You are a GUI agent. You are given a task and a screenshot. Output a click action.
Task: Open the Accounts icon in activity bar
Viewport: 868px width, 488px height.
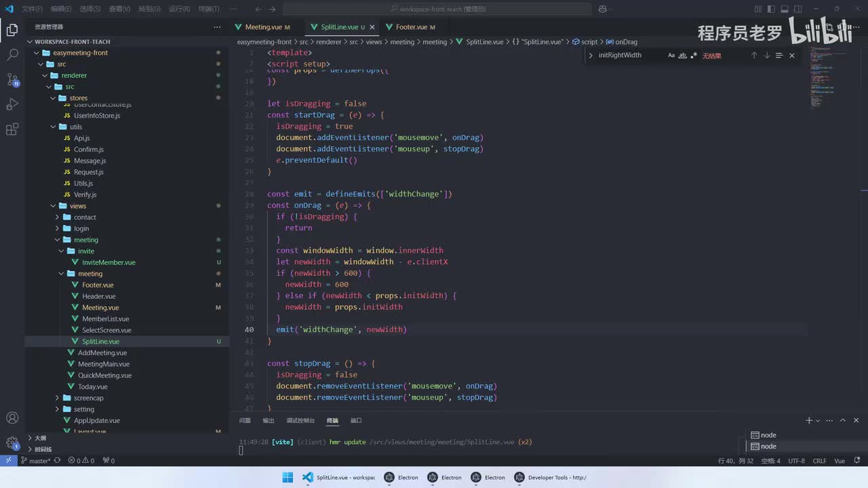[x=12, y=418]
